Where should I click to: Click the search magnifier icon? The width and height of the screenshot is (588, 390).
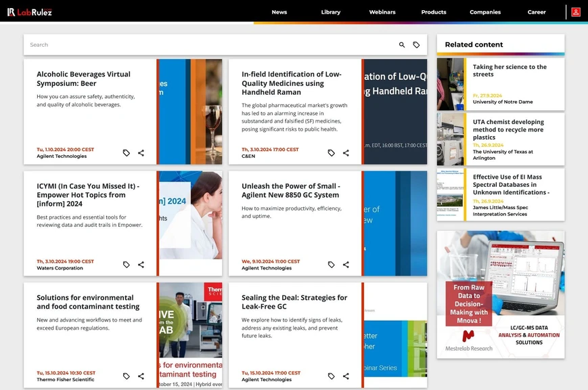[402, 45]
